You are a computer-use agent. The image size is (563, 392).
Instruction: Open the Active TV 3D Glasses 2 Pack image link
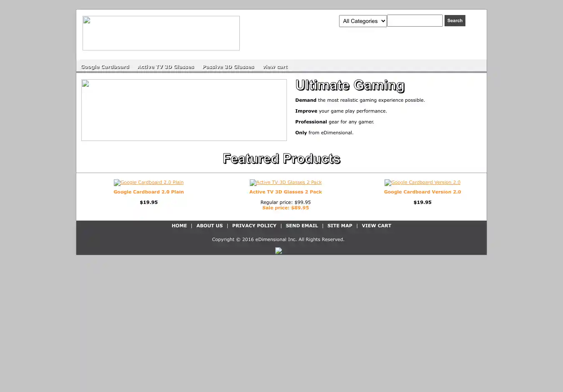(x=286, y=183)
